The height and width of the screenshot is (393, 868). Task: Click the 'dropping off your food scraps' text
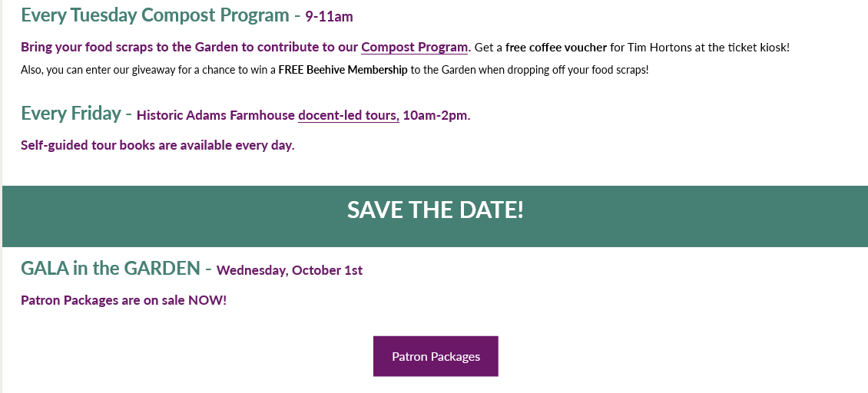[x=579, y=70]
